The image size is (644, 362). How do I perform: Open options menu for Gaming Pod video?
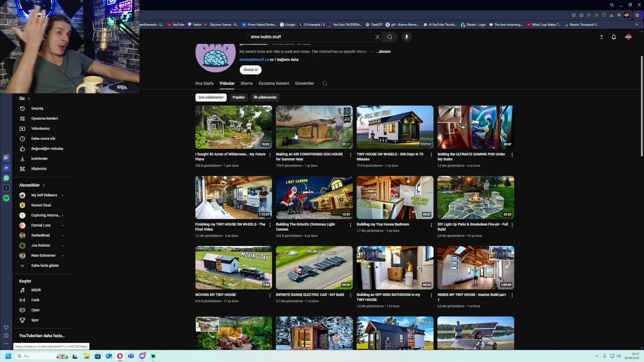click(x=512, y=155)
